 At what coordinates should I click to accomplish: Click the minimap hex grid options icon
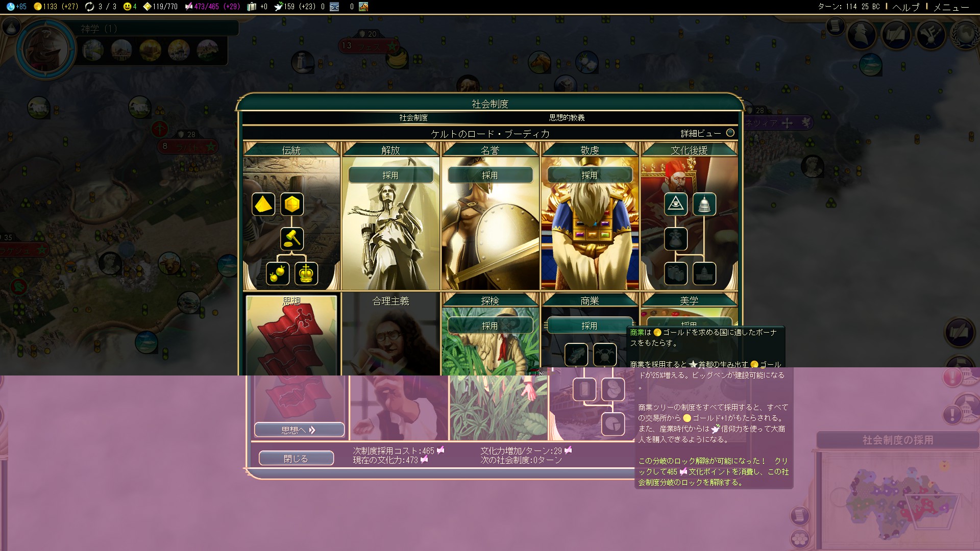(800, 539)
